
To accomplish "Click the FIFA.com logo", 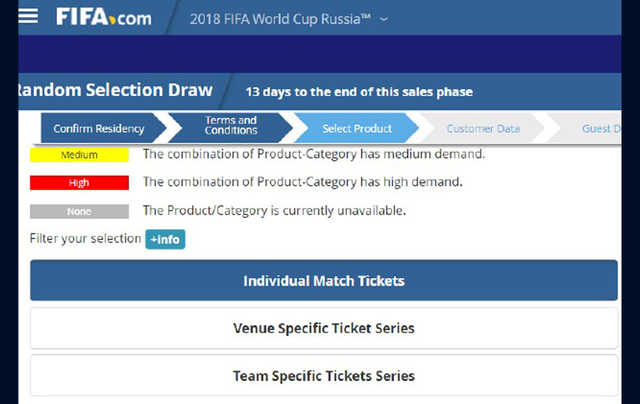I will click(x=104, y=18).
